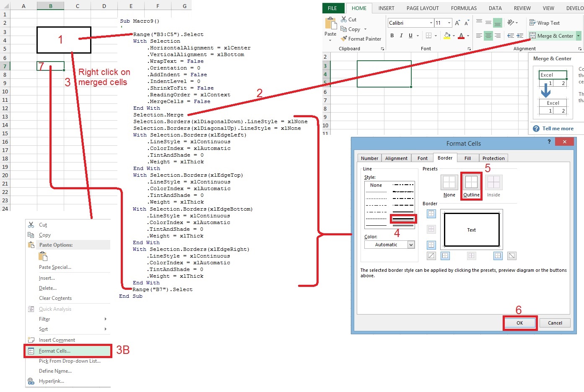Screen dimensions: 584x392
Task: Toggle Align Right button
Action: (498, 36)
